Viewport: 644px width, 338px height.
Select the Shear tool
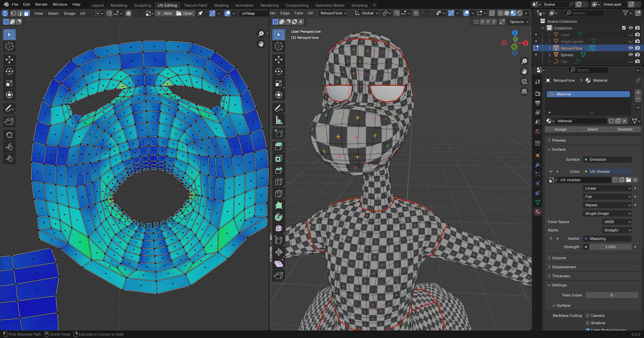[x=279, y=264]
